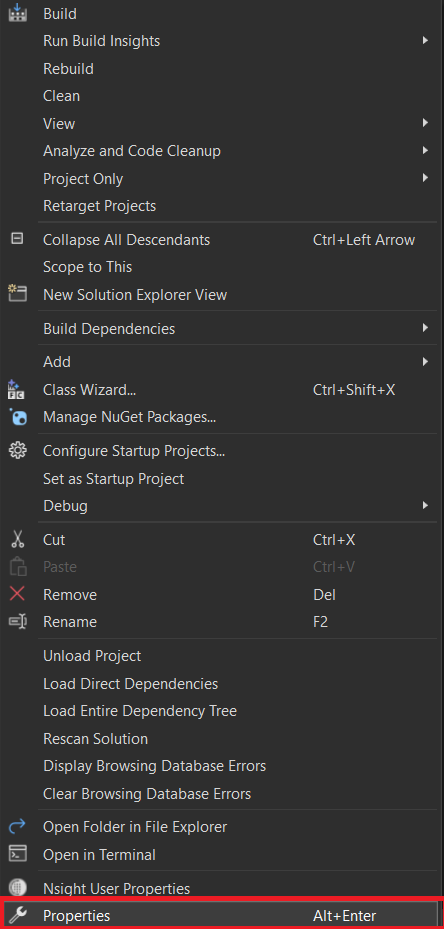Click the Manage NuGet Packages icon
Image resolution: width=444 pixels, height=929 pixels.
click(18, 417)
